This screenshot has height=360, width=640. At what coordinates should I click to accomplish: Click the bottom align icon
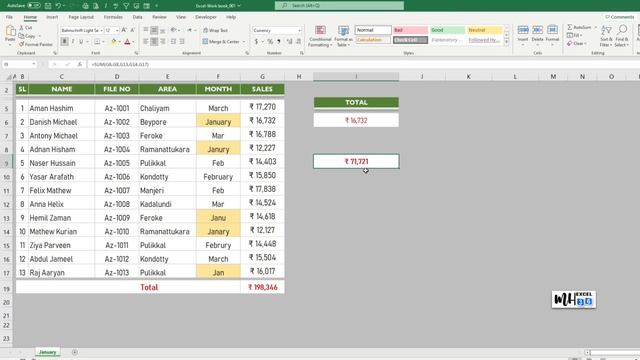point(163,30)
